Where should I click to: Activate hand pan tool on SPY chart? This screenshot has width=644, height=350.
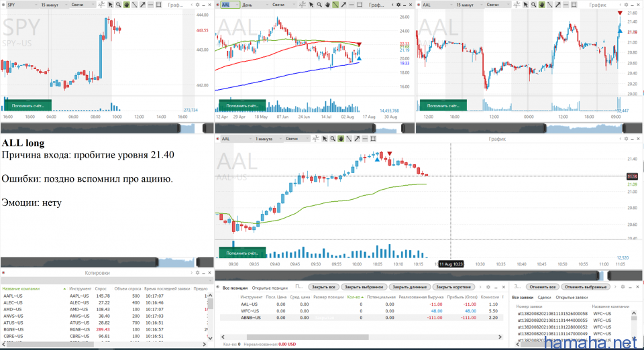(127, 5)
